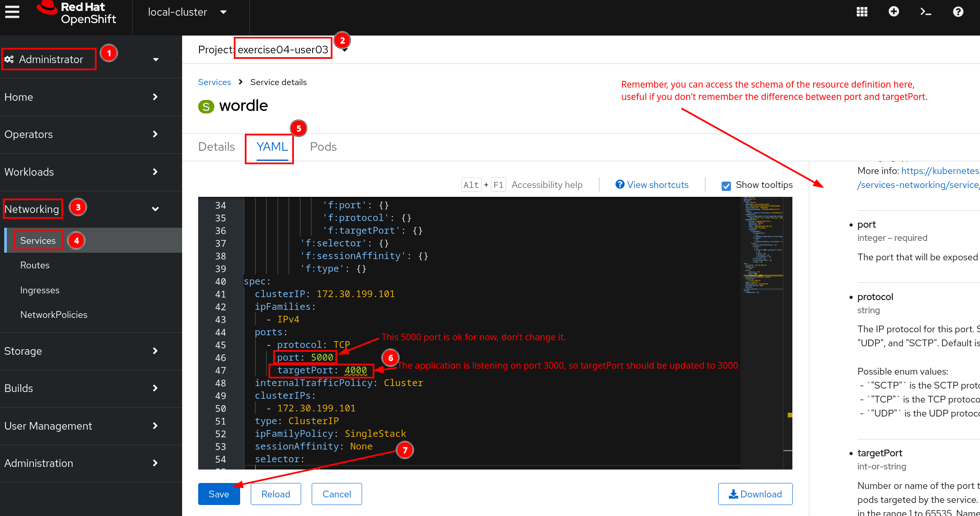Open the local-cluster dropdown
980x516 pixels.
click(x=187, y=12)
